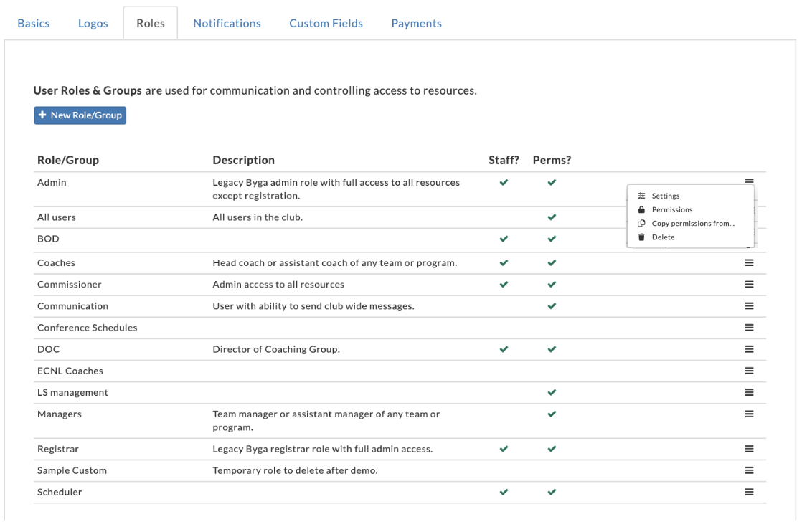Open the hamburger menu for Sample Custom row

coord(749,470)
